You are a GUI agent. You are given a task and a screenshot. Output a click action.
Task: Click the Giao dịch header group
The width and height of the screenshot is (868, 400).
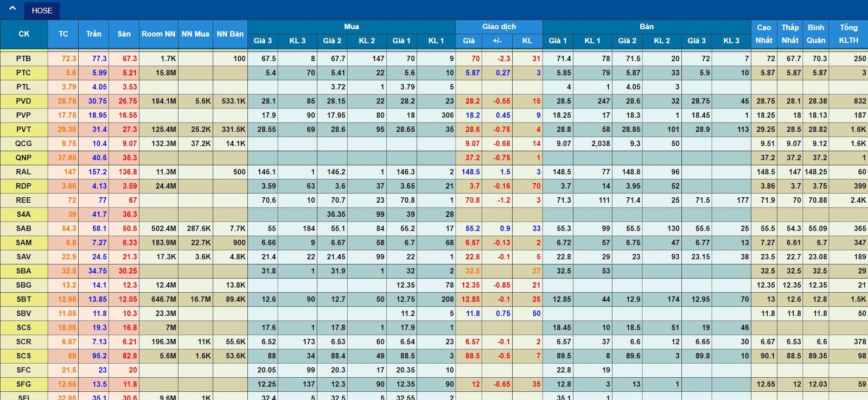tap(499, 27)
